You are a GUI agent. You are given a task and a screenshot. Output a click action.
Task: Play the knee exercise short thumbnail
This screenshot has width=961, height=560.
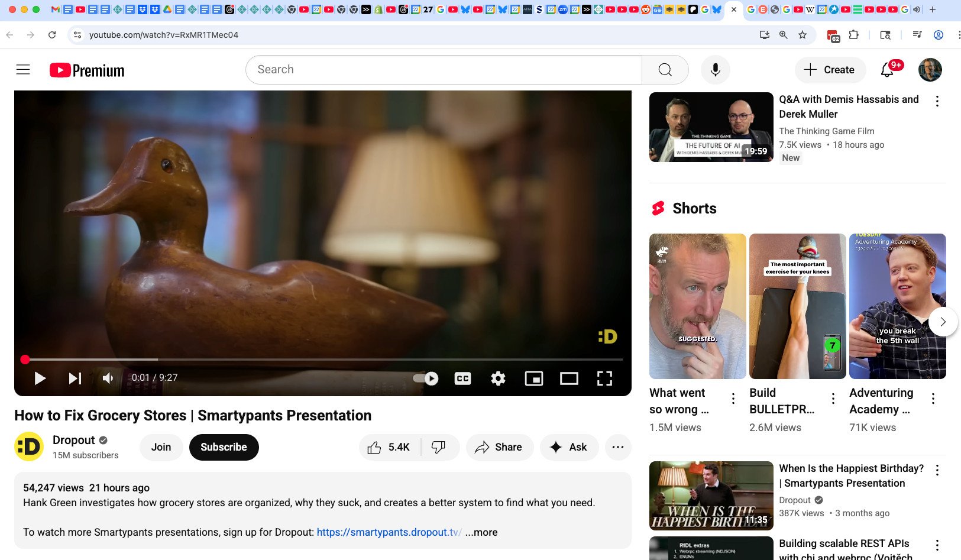click(x=798, y=306)
